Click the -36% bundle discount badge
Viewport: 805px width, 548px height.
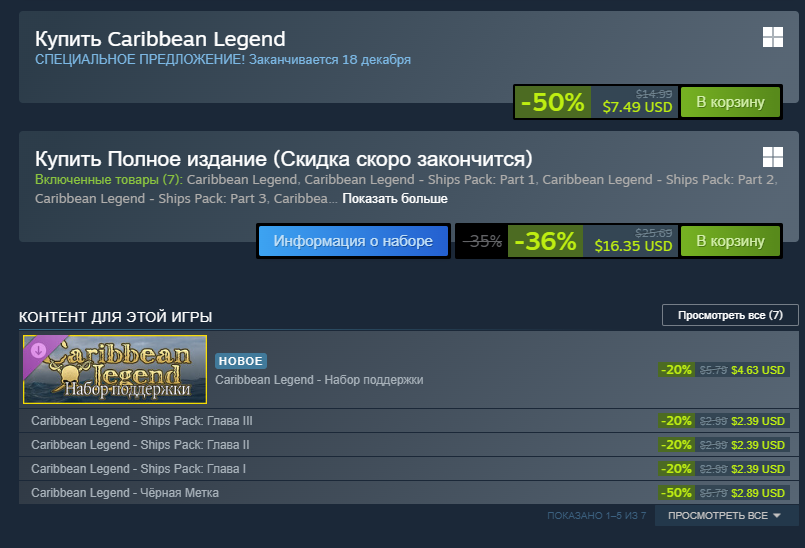(x=545, y=241)
